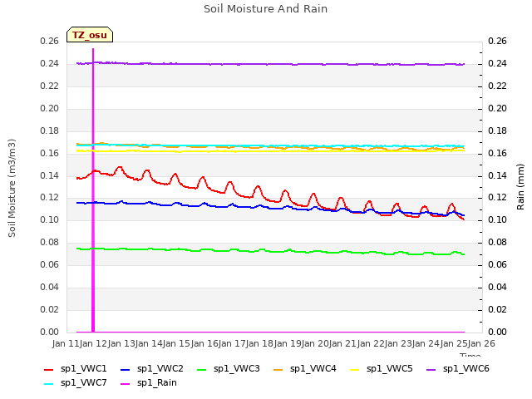532x399 pixels.
Task: Click blue sp1_VWC2 legend color marker
Action: pyautogui.click(x=126, y=370)
